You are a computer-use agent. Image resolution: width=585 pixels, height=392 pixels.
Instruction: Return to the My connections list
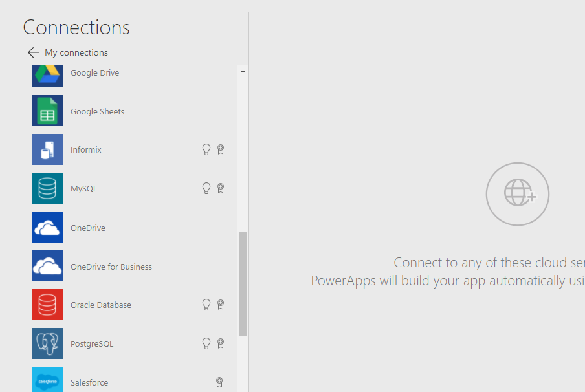pyautogui.click(x=76, y=52)
